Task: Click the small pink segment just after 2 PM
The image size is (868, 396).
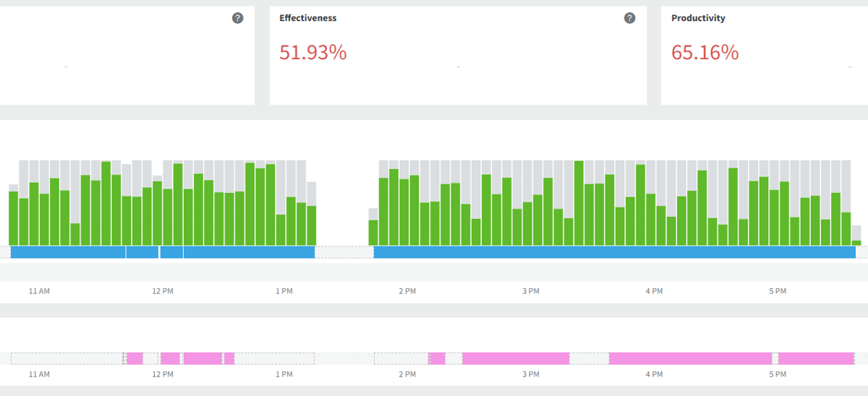Action: [x=437, y=358]
